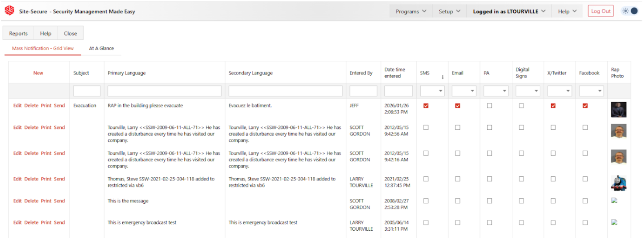Check the PA checkbox for Evacuation row
The height and width of the screenshot is (238, 644).
(489, 106)
